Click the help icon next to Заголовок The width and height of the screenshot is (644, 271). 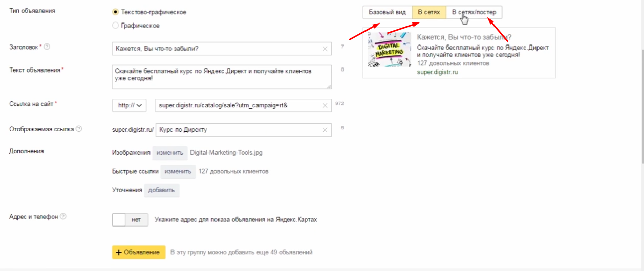pos(47,47)
